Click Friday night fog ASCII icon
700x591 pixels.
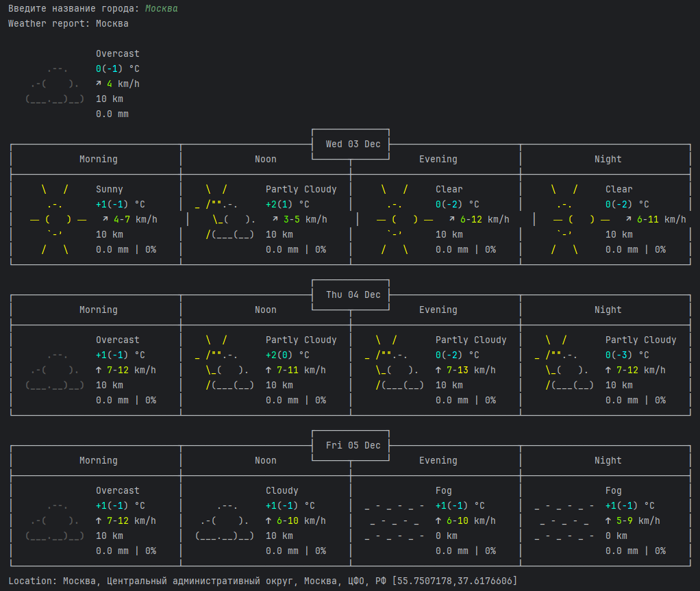tap(564, 521)
